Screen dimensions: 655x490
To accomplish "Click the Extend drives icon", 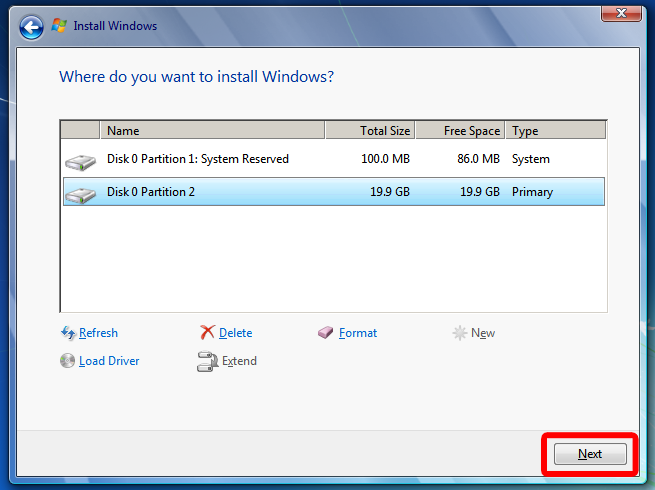I will click(x=207, y=361).
